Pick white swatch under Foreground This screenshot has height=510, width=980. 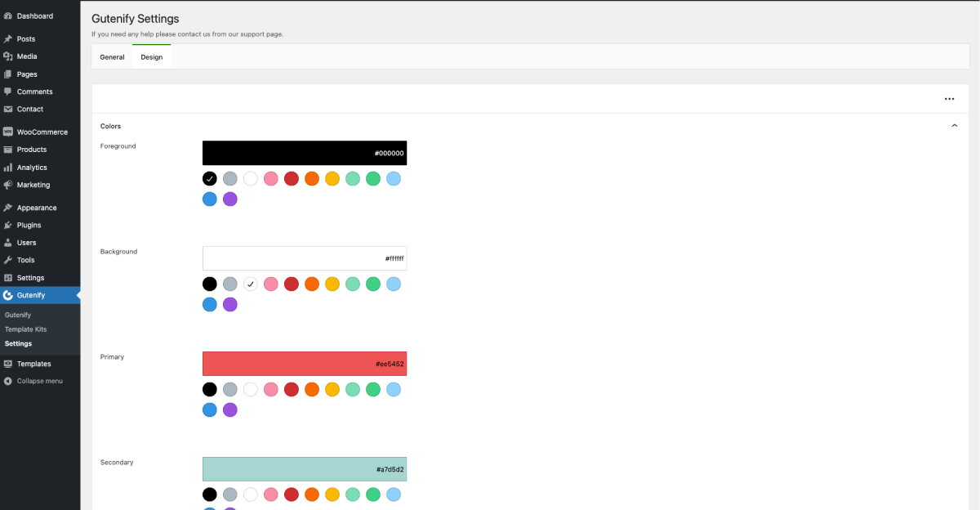pos(251,178)
